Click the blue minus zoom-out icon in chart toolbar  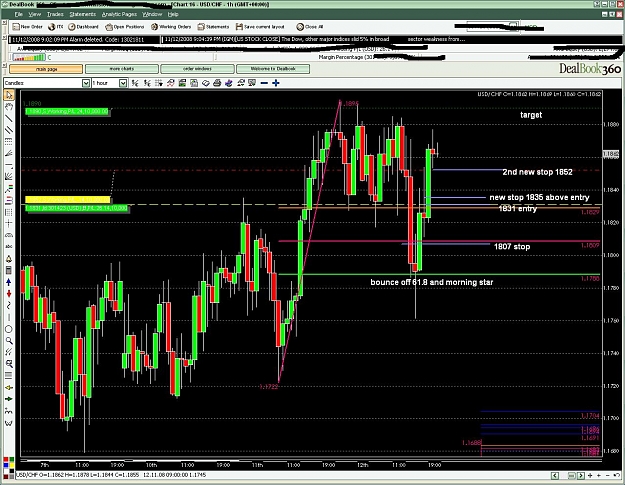(264, 83)
